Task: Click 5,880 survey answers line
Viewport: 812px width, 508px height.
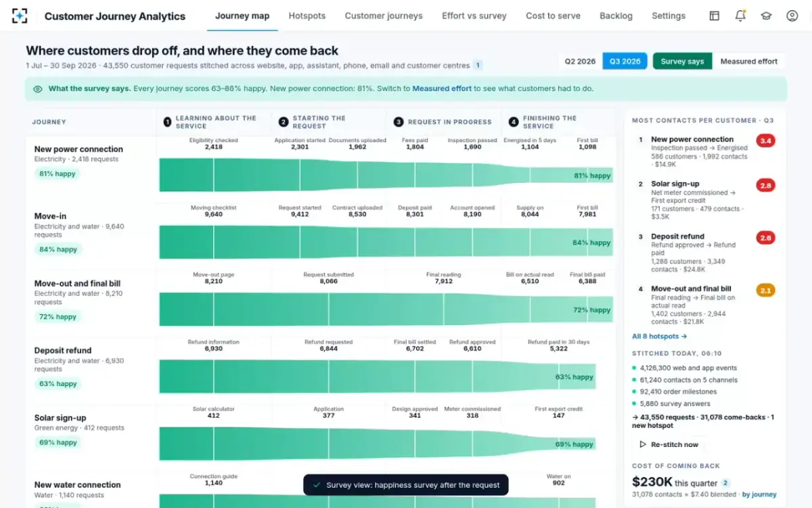Action: (x=674, y=404)
